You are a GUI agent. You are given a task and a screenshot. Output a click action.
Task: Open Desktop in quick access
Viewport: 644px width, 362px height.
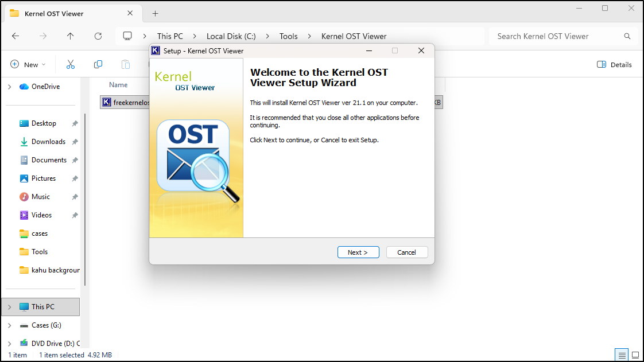(44, 123)
